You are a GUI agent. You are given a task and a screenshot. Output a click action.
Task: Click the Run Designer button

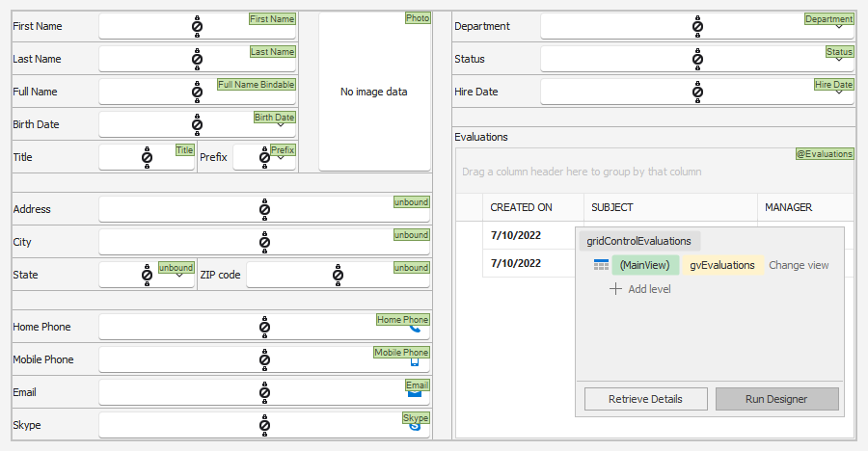(776, 399)
